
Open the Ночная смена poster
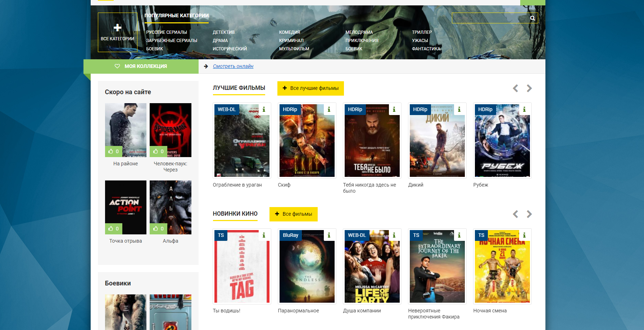(502, 266)
